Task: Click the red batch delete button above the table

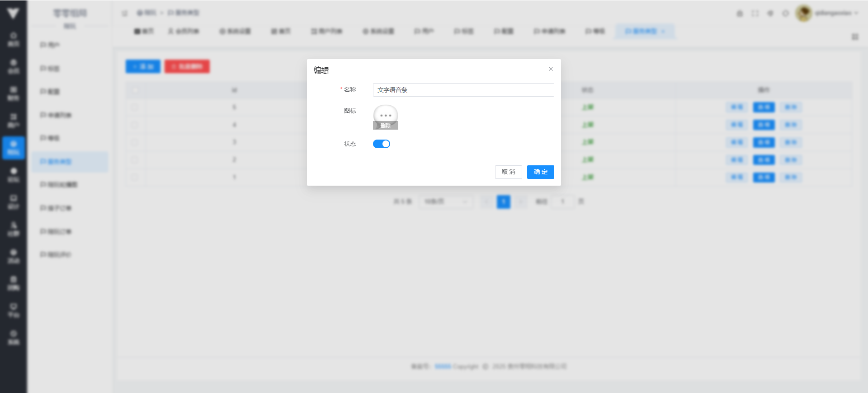Action: (x=187, y=66)
